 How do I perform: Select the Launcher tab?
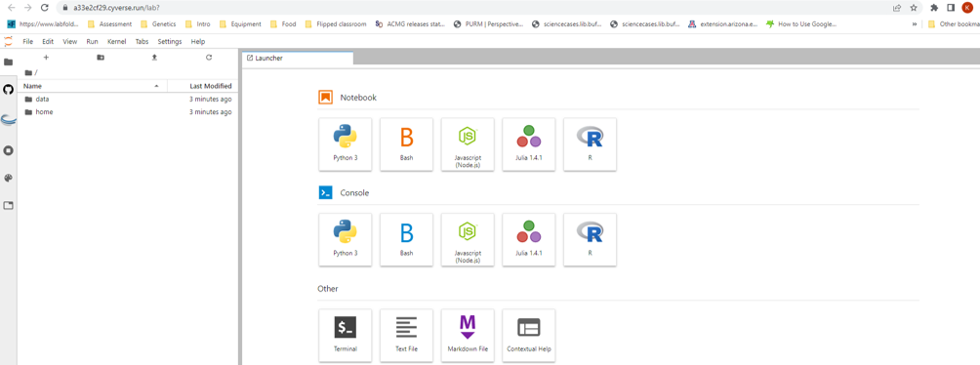(298, 59)
